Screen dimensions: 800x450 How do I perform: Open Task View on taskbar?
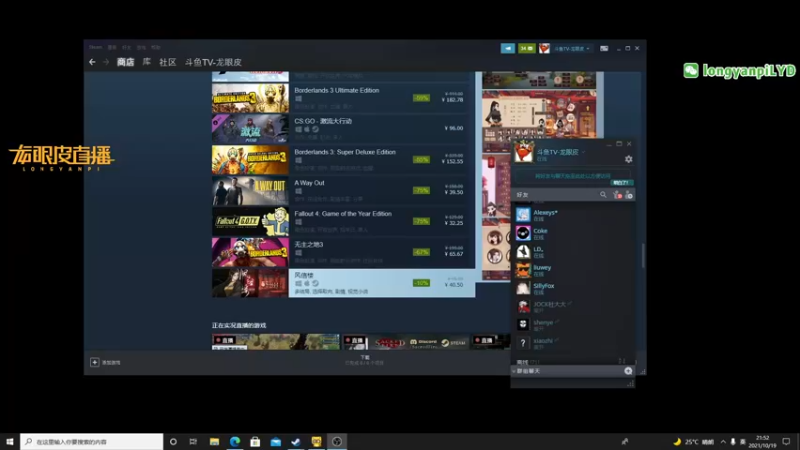(193, 441)
